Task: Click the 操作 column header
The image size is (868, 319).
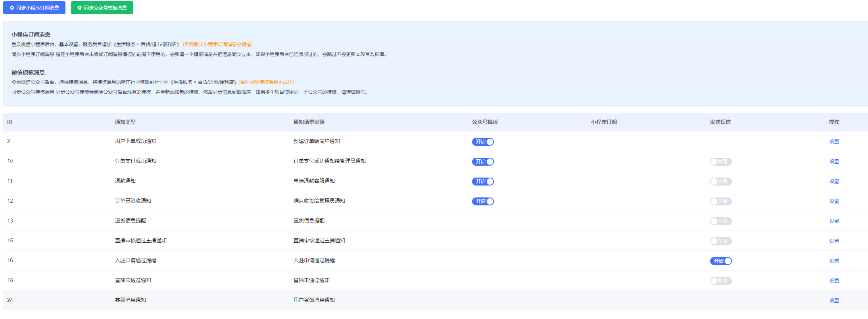Action: point(834,122)
